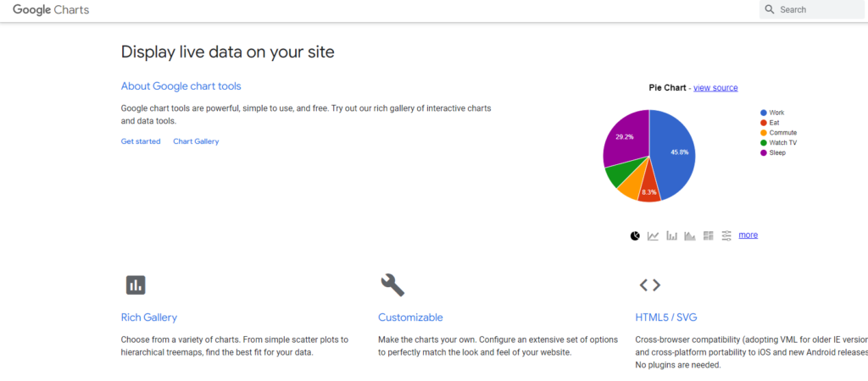Open the chart controls slider icon

[726, 235]
